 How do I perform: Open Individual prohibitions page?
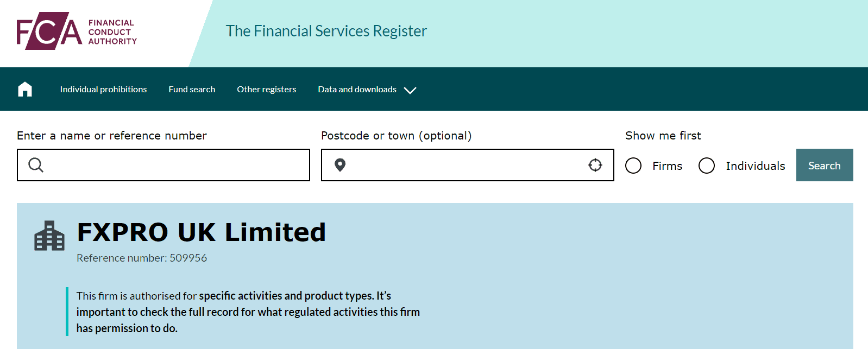tap(103, 90)
